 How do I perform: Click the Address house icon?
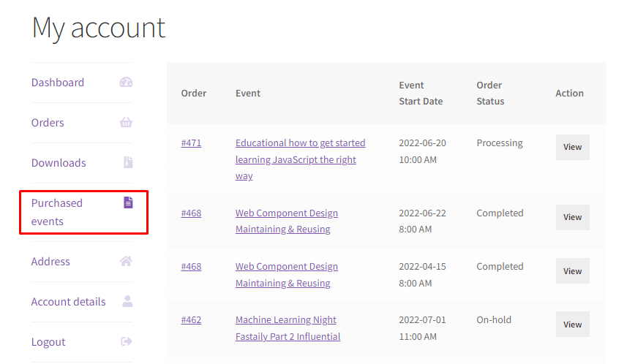pos(126,261)
